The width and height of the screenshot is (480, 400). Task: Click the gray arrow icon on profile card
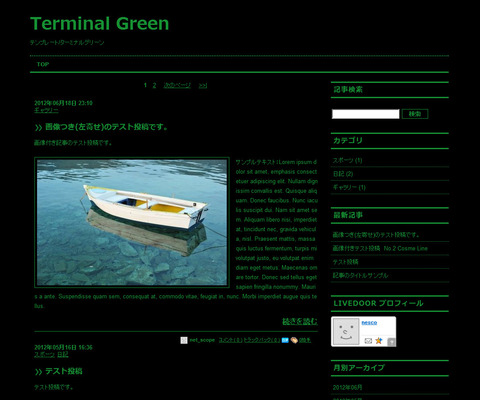392,342
